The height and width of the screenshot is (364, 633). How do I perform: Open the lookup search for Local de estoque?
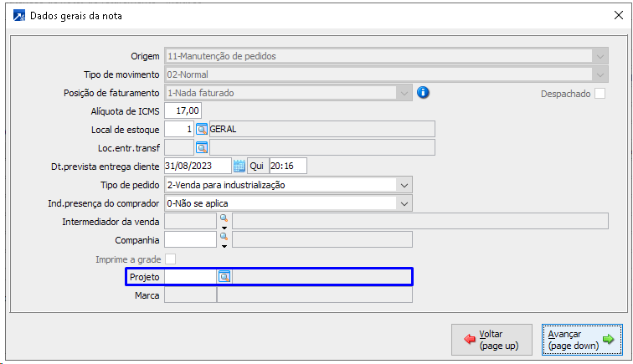202,129
